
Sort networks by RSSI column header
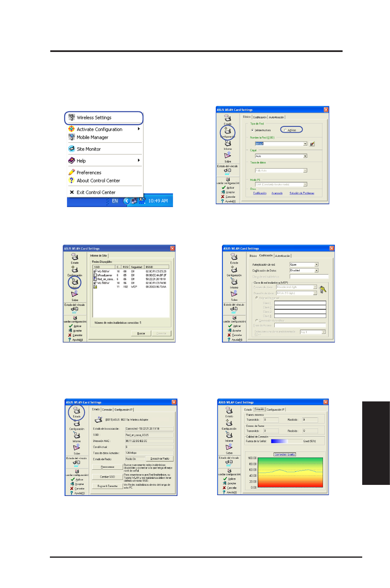click(x=126, y=267)
